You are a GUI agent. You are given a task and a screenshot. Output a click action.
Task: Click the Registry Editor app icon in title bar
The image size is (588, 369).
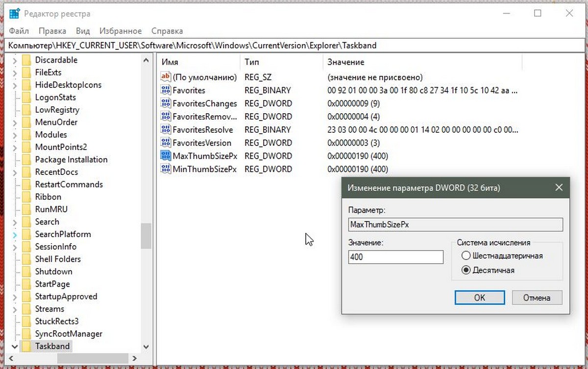click(x=15, y=14)
